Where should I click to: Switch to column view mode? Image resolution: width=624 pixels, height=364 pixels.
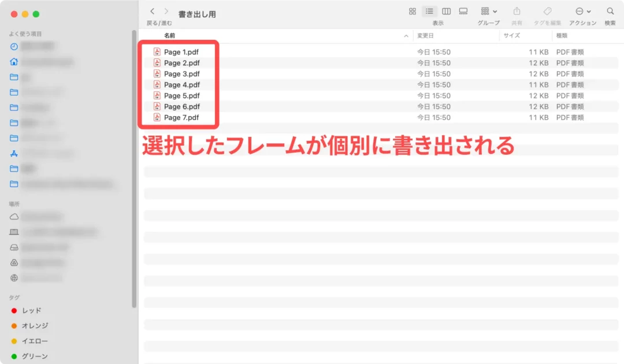tap(446, 12)
